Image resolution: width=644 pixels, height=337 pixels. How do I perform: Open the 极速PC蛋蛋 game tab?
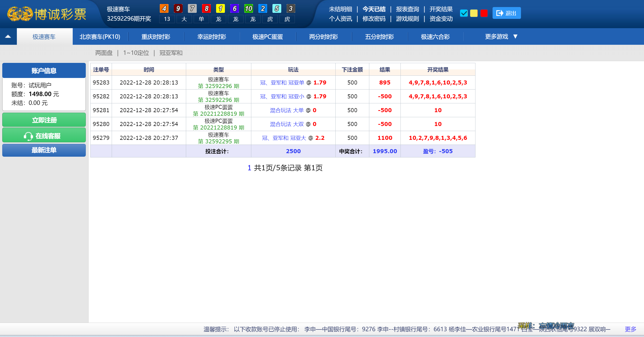point(267,37)
